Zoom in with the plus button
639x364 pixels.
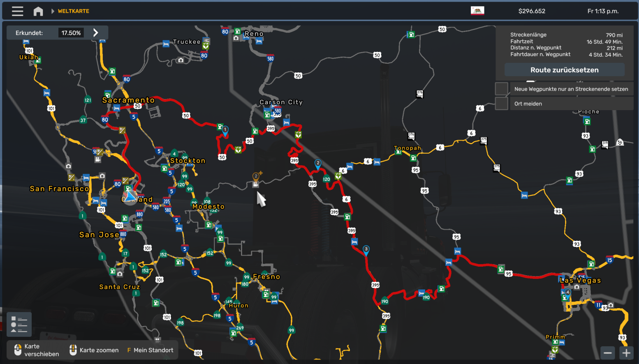tap(626, 352)
